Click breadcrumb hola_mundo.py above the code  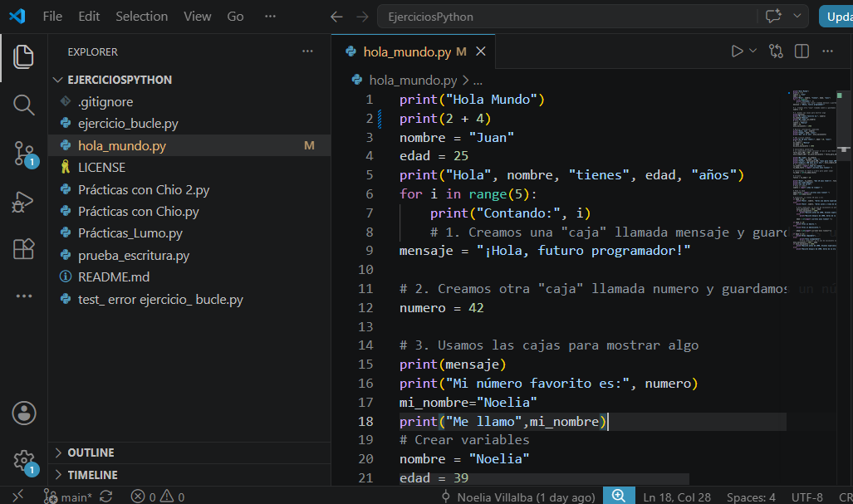(413, 81)
